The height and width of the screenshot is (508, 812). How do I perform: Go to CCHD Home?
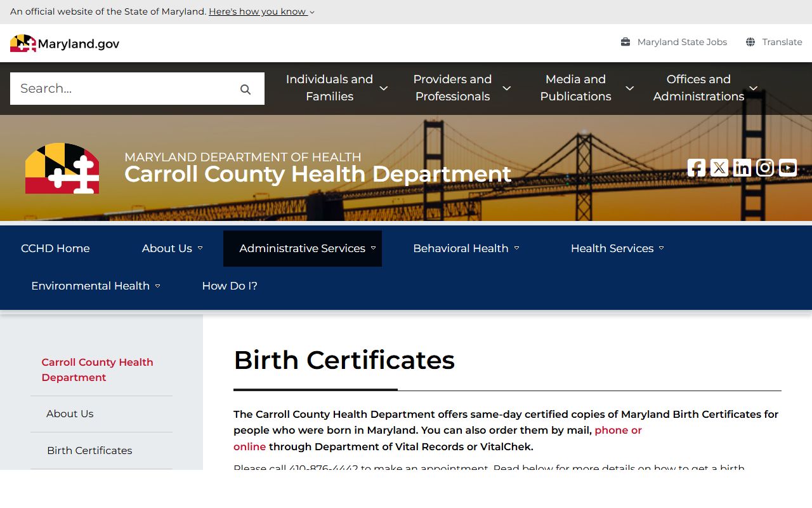pyautogui.click(x=55, y=248)
